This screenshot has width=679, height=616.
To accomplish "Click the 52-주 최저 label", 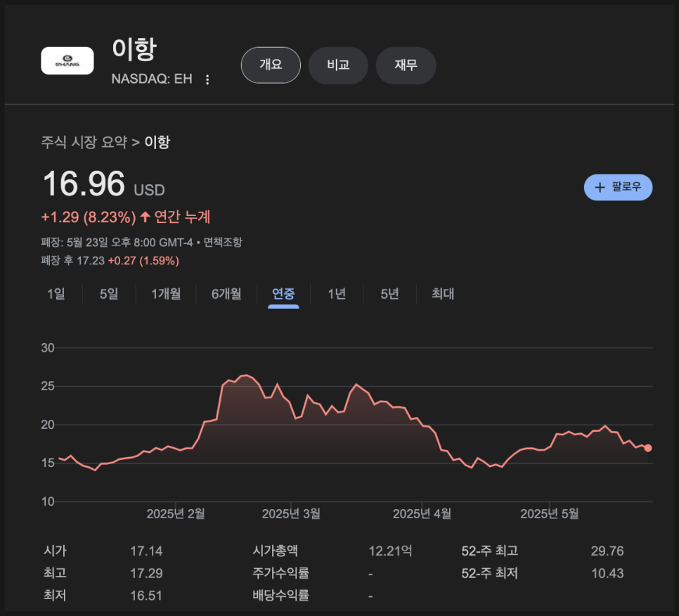I will pyautogui.click(x=490, y=573).
